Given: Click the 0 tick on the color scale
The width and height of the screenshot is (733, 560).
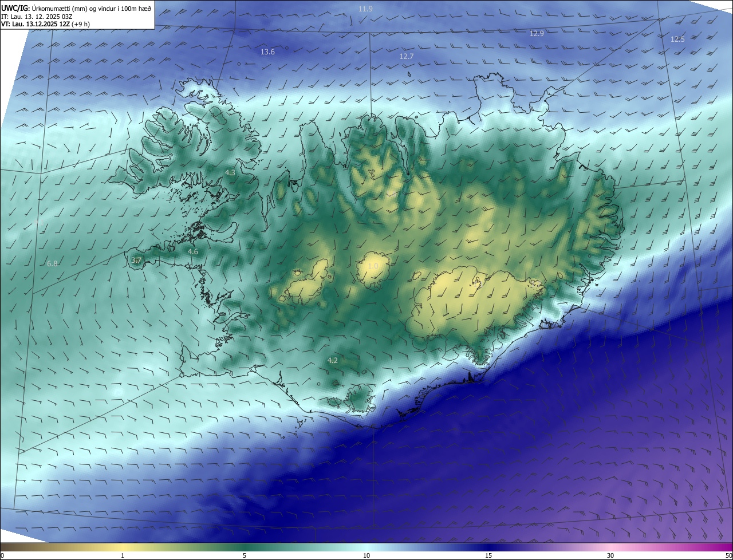Looking at the screenshot, I should (2, 555).
